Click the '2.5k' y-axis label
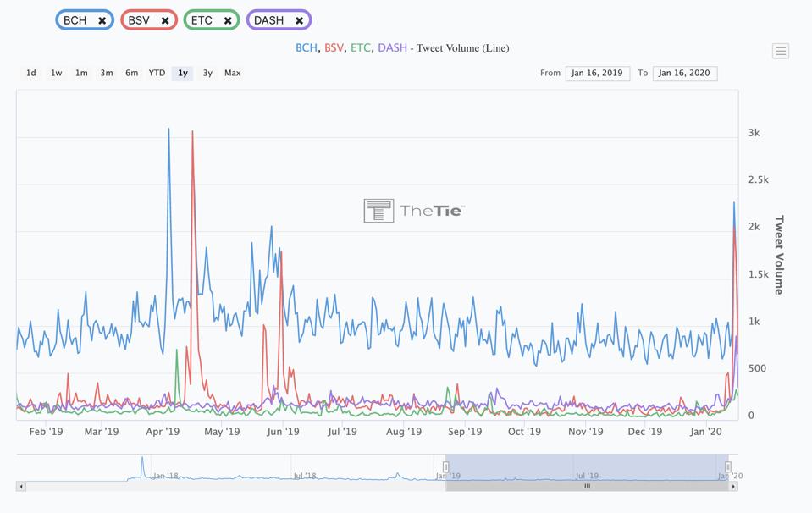812x513 pixels. (758, 179)
